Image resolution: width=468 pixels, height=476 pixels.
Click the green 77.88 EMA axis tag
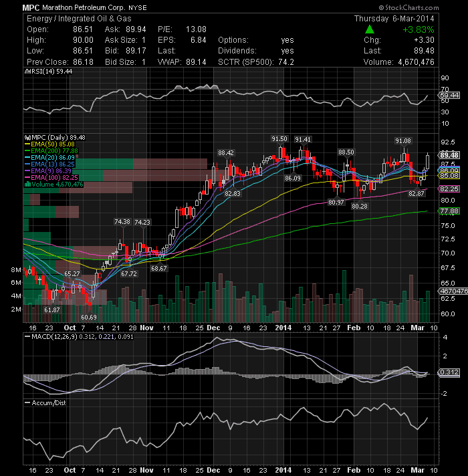point(449,211)
